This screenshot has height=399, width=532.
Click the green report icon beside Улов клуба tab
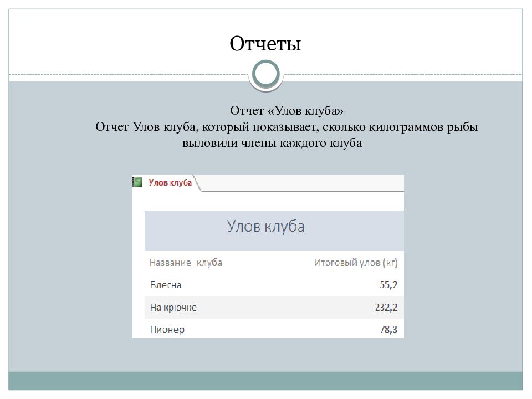[x=137, y=182]
